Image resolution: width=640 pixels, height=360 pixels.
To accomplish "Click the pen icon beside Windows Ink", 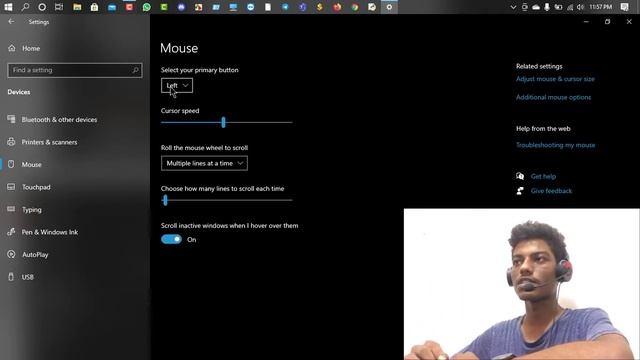I will pos(11,231).
